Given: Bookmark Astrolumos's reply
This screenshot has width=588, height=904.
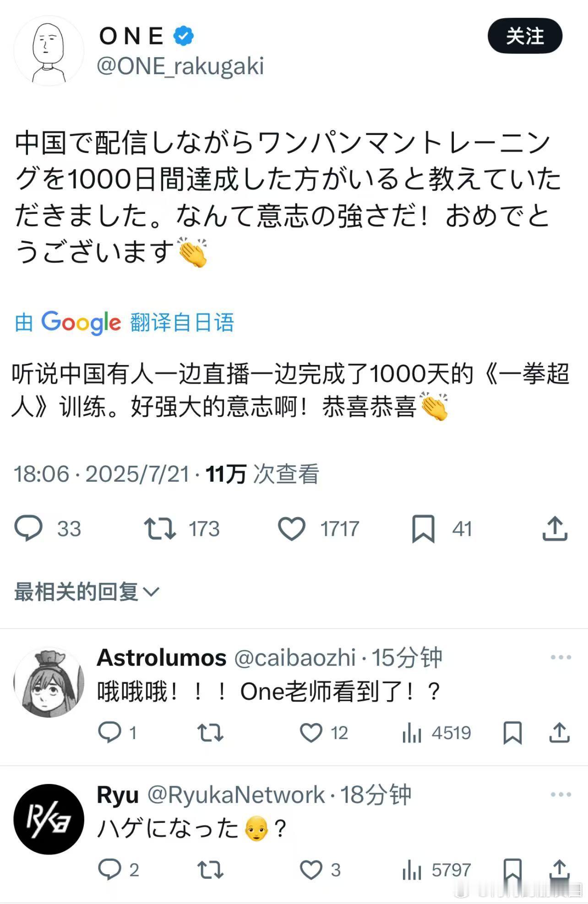Looking at the screenshot, I should coord(512,733).
